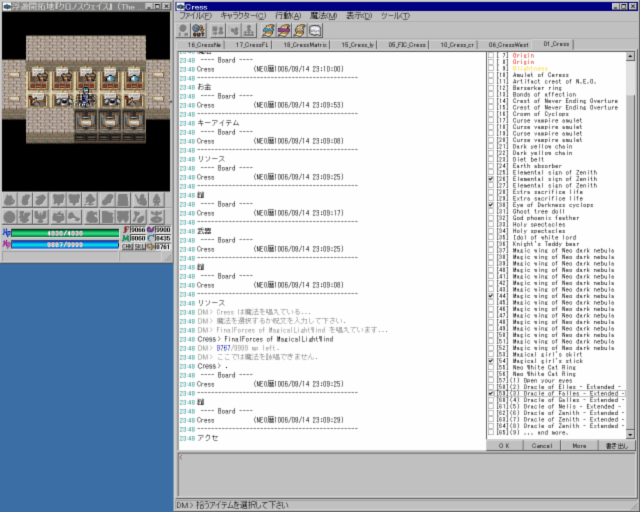This screenshot has width=640, height=512.
Task: Click the green M stat icon
Action: (126, 238)
